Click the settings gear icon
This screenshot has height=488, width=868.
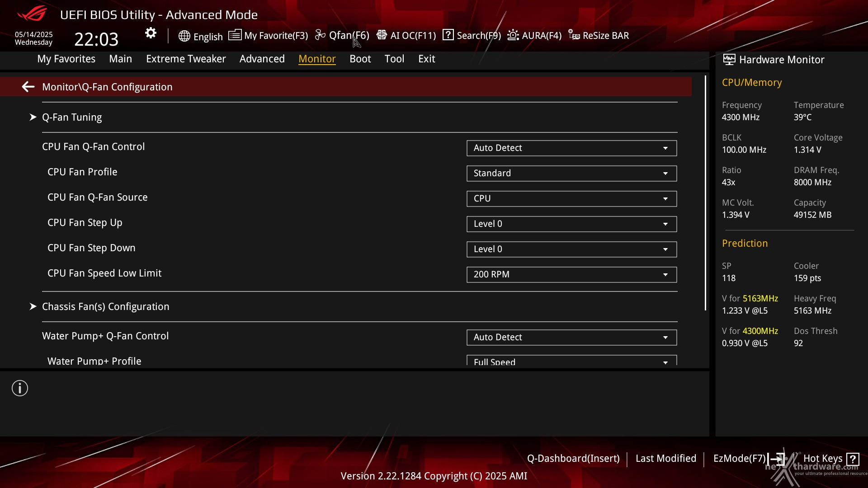point(151,33)
